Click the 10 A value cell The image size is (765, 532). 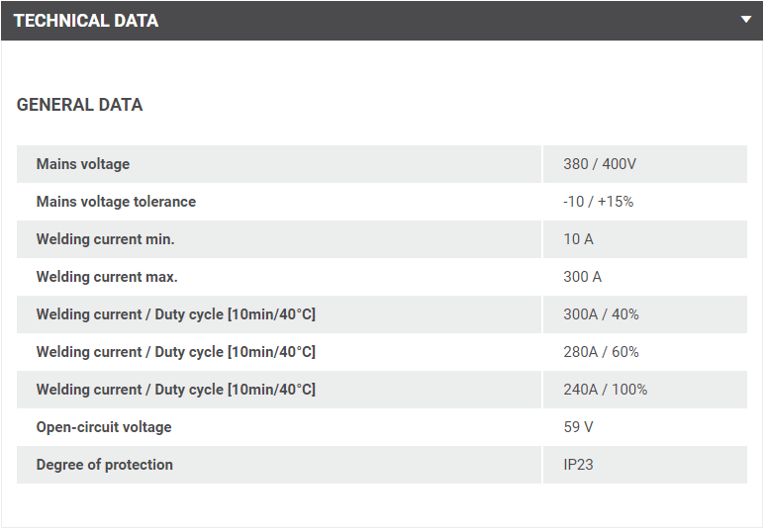click(578, 239)
